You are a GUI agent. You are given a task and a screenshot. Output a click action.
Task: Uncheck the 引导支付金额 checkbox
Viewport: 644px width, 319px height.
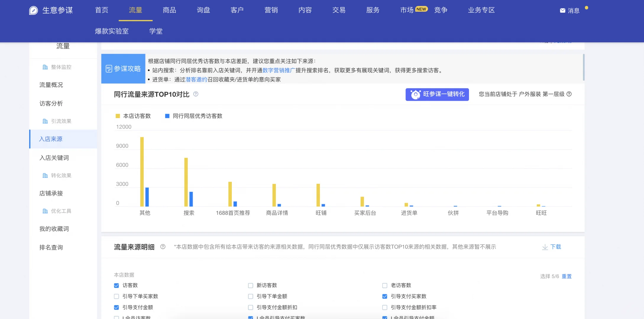click(116, 307)
